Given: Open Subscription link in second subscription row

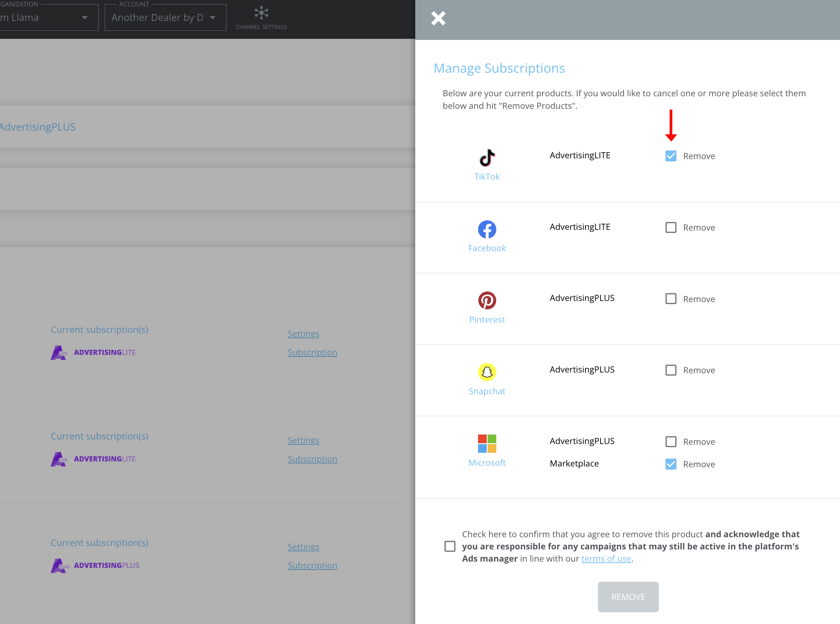Looking at the screenshot, I should point(312,459).
